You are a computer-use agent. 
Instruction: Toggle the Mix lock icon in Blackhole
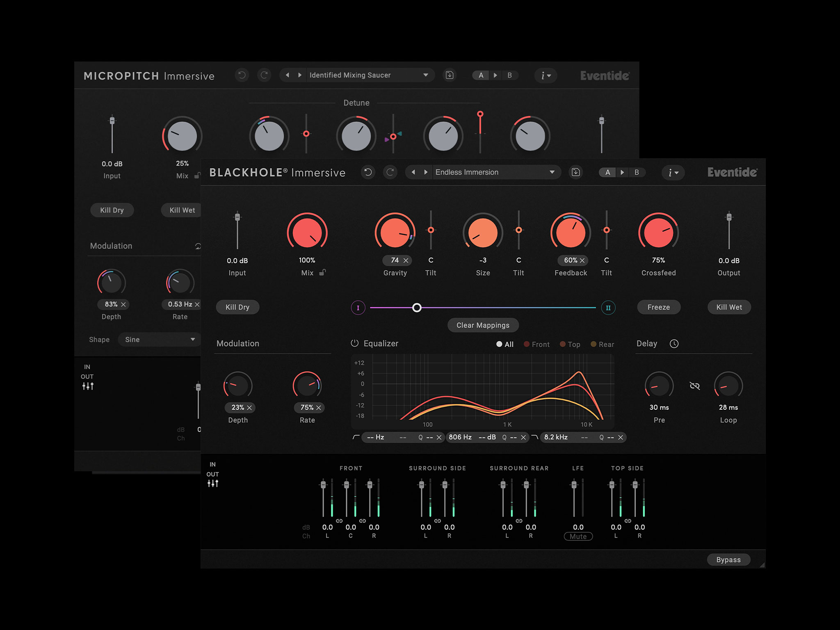(323, 272)
